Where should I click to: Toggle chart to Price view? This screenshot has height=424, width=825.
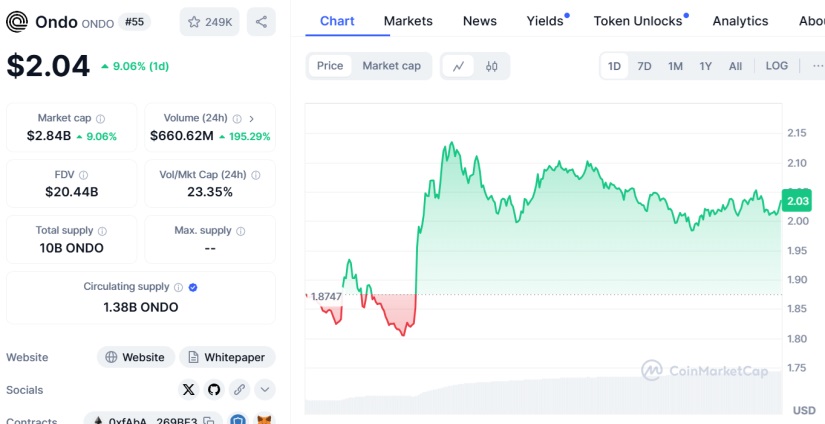coord(330,66)
